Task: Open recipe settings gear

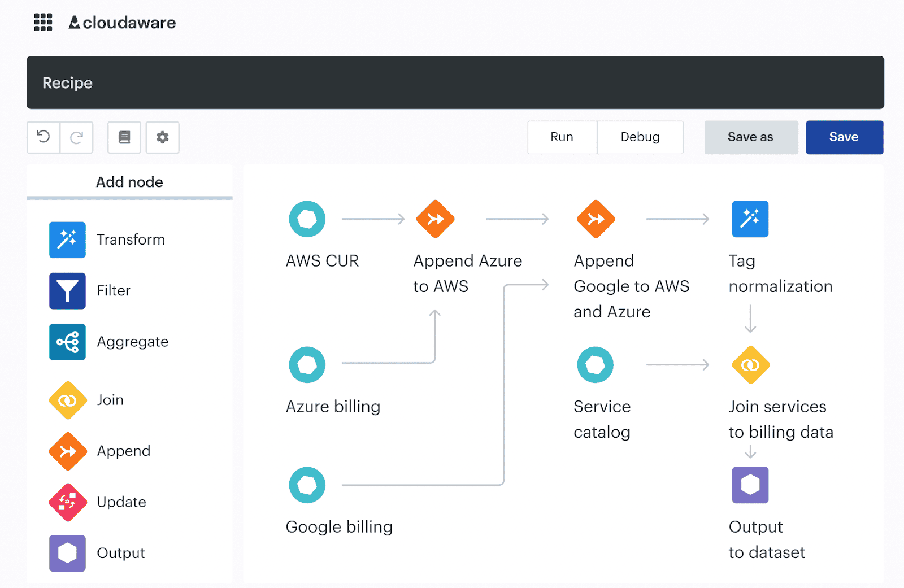Action: tap(163, 137)
